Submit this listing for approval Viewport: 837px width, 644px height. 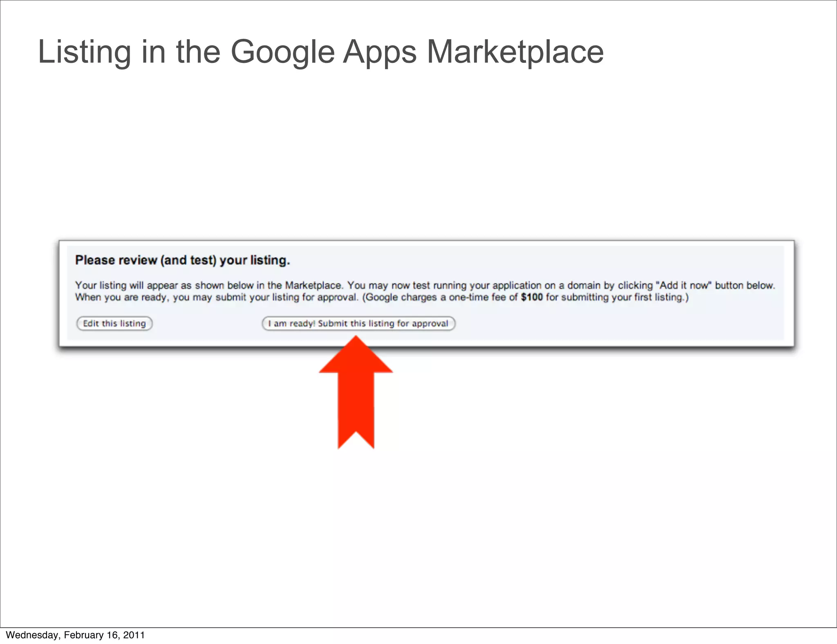(358, 323)
